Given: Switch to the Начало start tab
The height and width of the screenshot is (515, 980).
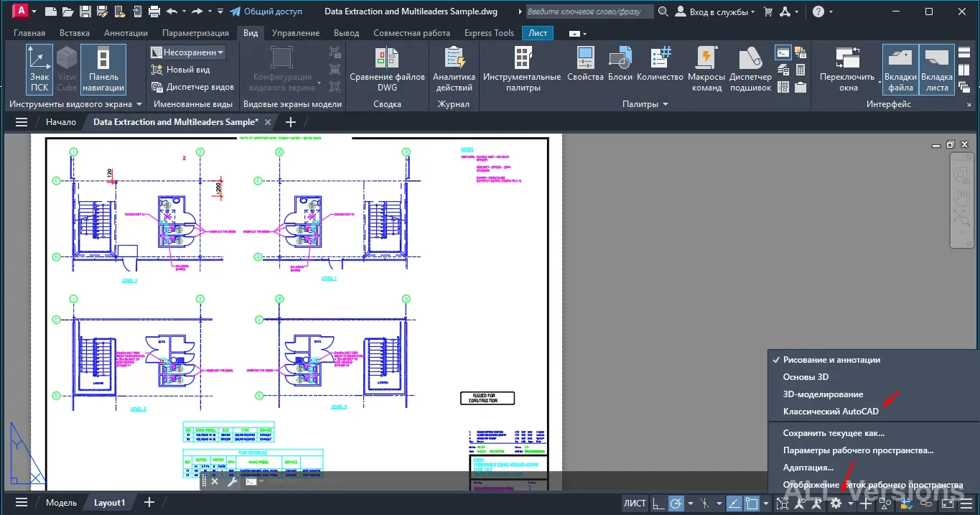Looking at the screenshot, I should pyautogui.click(x=61, y=122).
